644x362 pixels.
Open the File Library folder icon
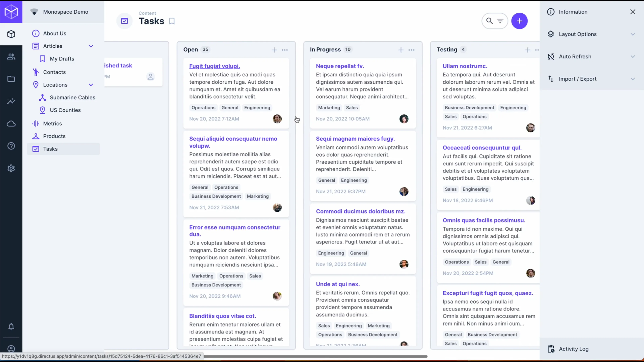point(11,79)
